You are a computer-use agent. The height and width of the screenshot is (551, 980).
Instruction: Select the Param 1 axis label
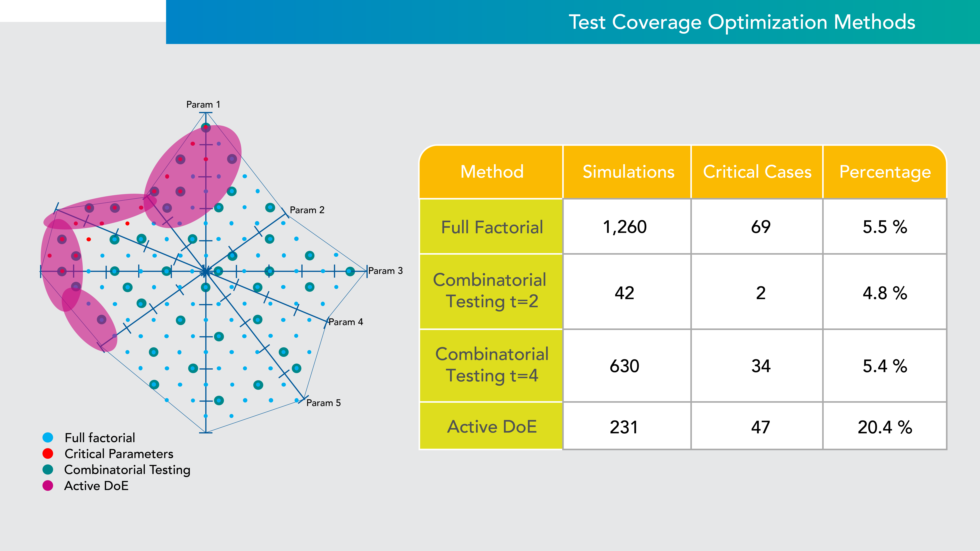point(203,105)
